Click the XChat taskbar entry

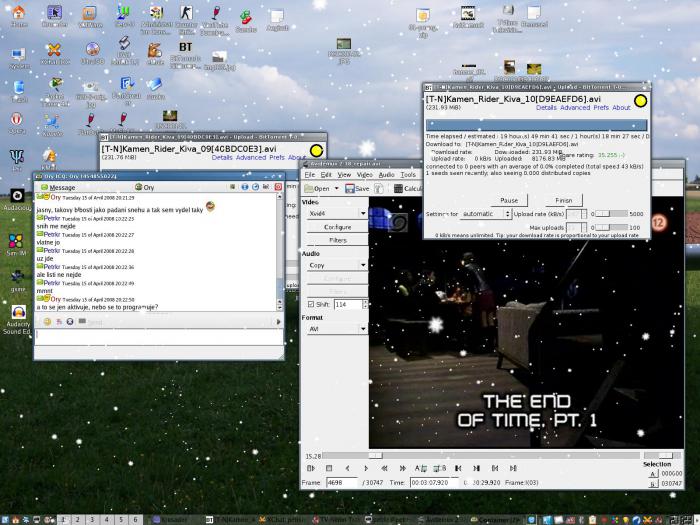click(x=282, y=520)
